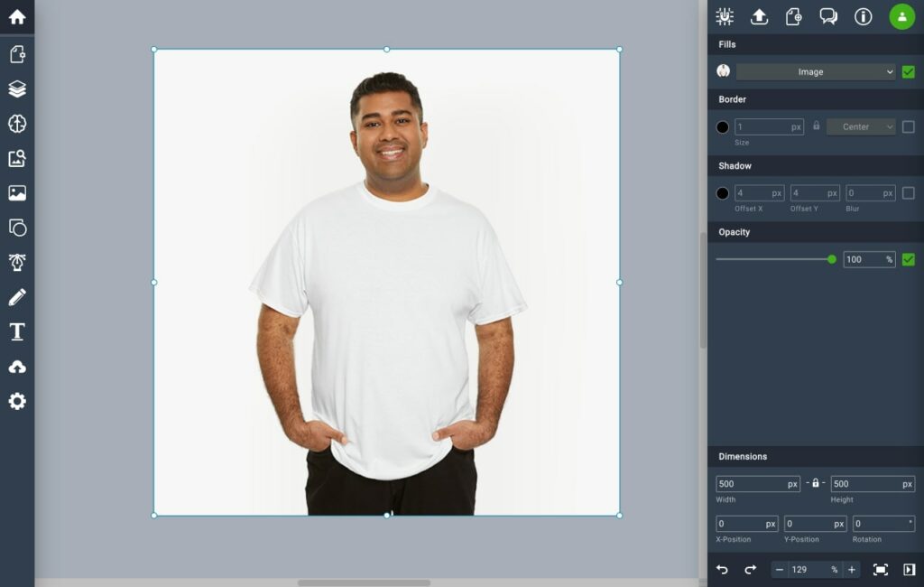Open the Image fill type dropdown
Viewport: 924px width, 587px height.
[815, 70]
